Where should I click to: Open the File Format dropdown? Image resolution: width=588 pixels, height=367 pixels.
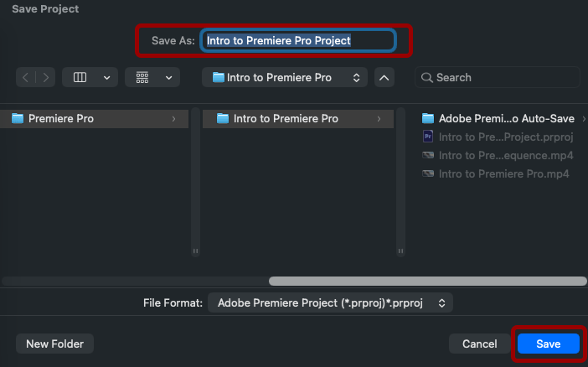click(x=330, y=302)
